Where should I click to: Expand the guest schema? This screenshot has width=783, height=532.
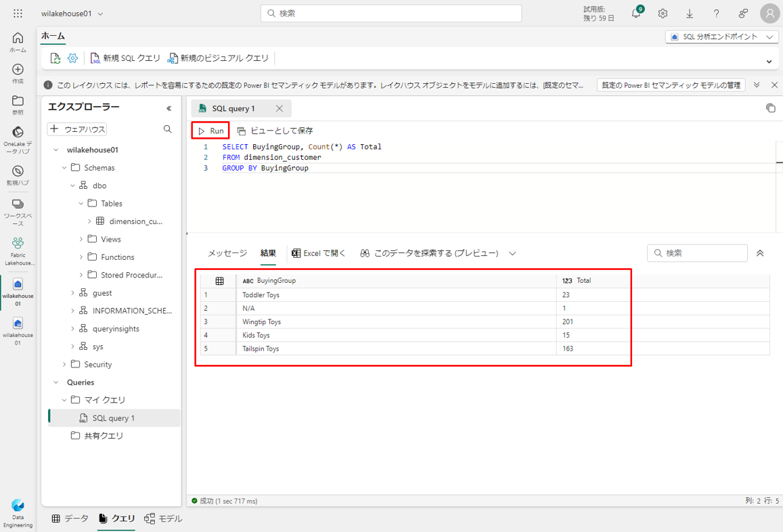(x=72, y=293)
